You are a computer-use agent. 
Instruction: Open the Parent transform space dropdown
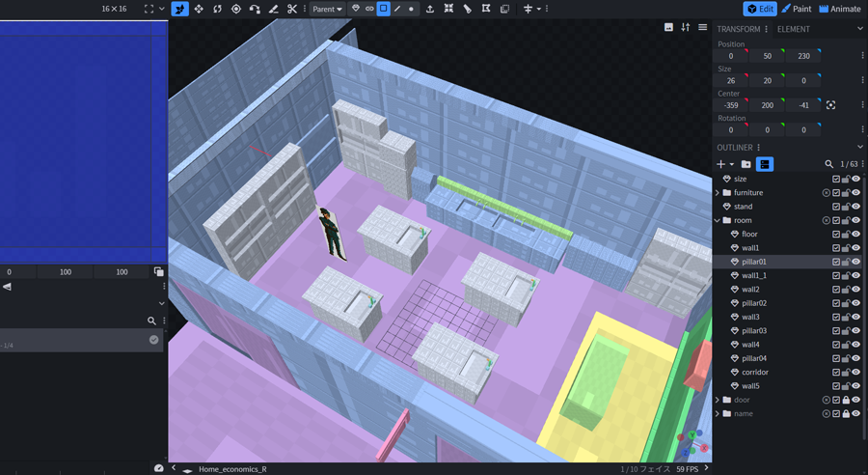coord(327,9)
